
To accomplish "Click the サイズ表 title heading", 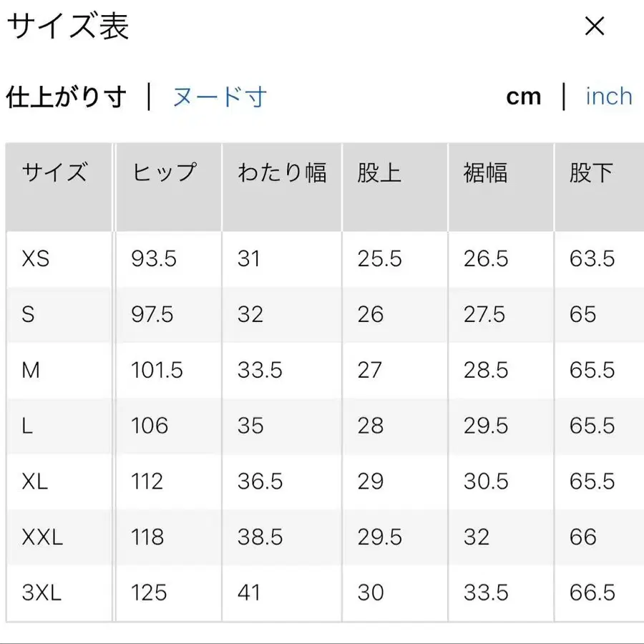I will [68, 26].
